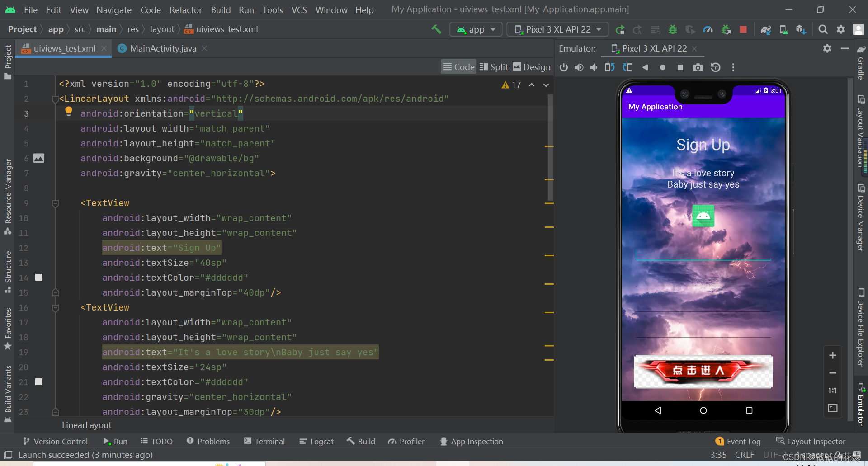Open the Pixel 3 XL API 22 device dropdown
The height and width of the screenshot is (466, 868).
[x=557, y=29]
